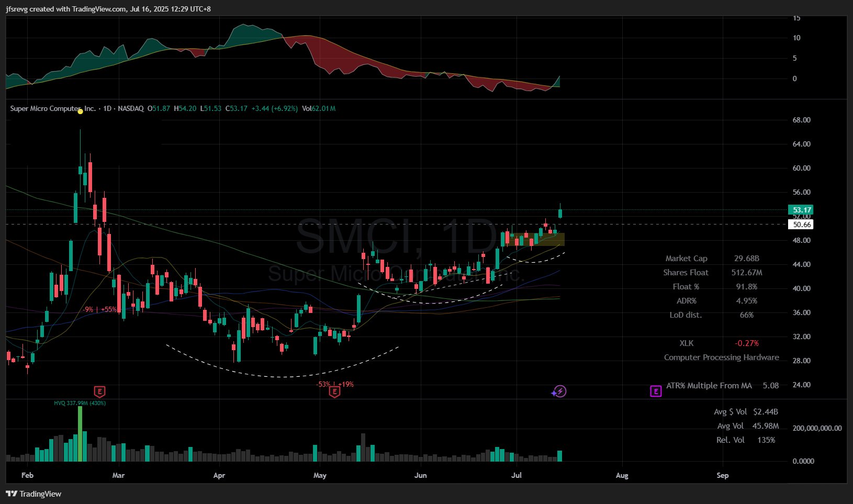The image size is (853, 504).
Task: Click the XLK sector label
Action: [686, 343]
